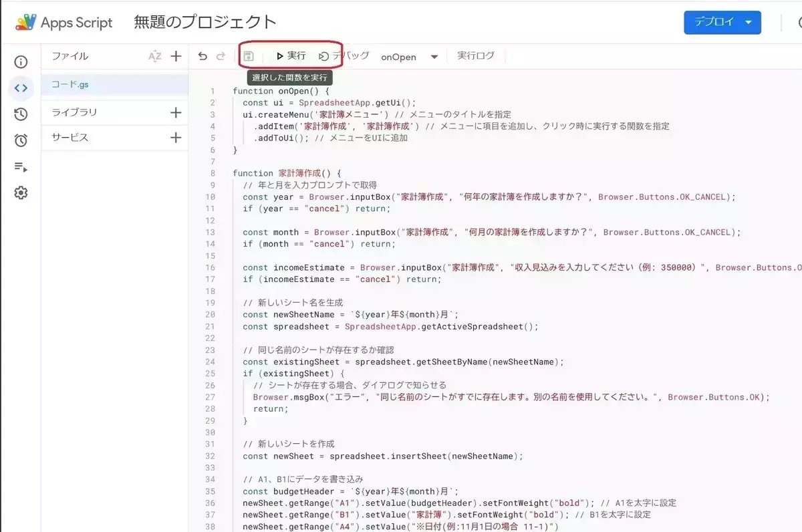Add a new file with plus icon

coord(176,56)
